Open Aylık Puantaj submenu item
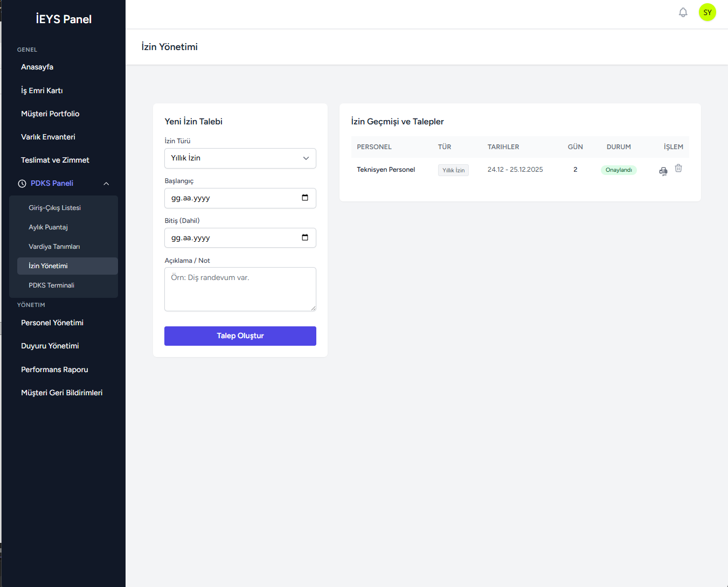Screen dimensions: 728x587 coord(48,227)
